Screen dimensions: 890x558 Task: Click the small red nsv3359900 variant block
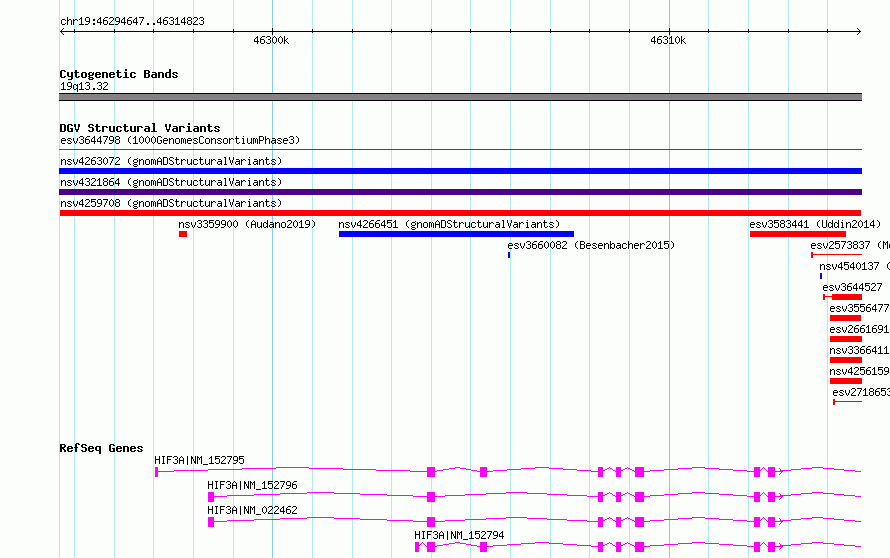tap(183, 234)
